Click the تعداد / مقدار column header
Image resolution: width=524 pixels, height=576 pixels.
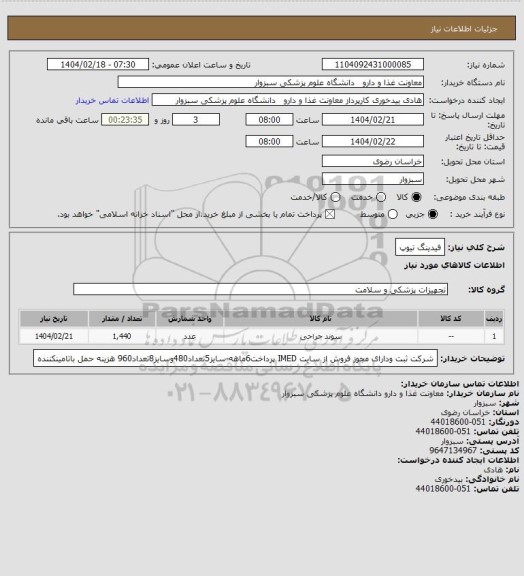[122, 319]
